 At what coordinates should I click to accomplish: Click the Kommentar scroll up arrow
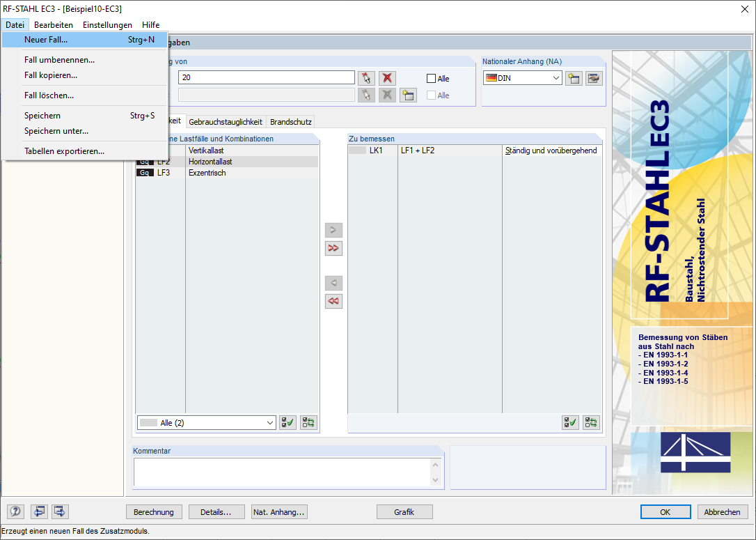[x=435, y=465]
